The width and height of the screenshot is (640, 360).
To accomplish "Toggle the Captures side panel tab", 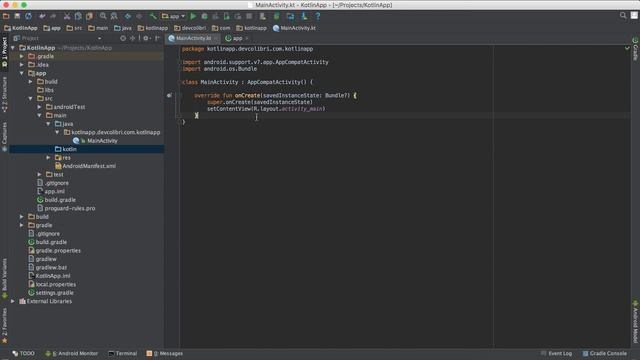I will pos(4,136).
